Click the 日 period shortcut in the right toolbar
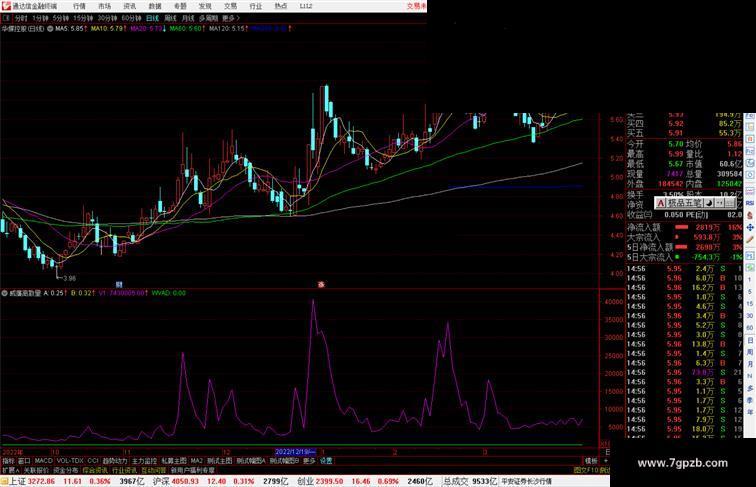The width and height of the screenshot is (756, 487). tap(750, 340)
